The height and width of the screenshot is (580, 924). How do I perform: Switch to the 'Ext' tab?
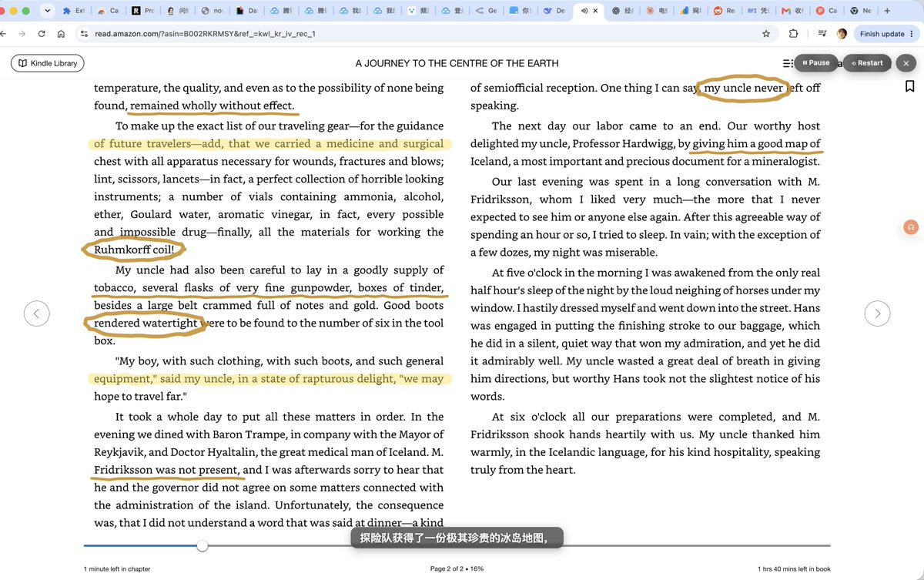[74, 11]
